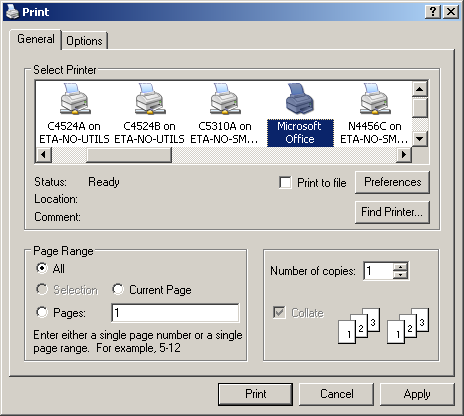Click the N4456C on ETA-NO-SM... label

pyautogui.click(x=374, y=133)
